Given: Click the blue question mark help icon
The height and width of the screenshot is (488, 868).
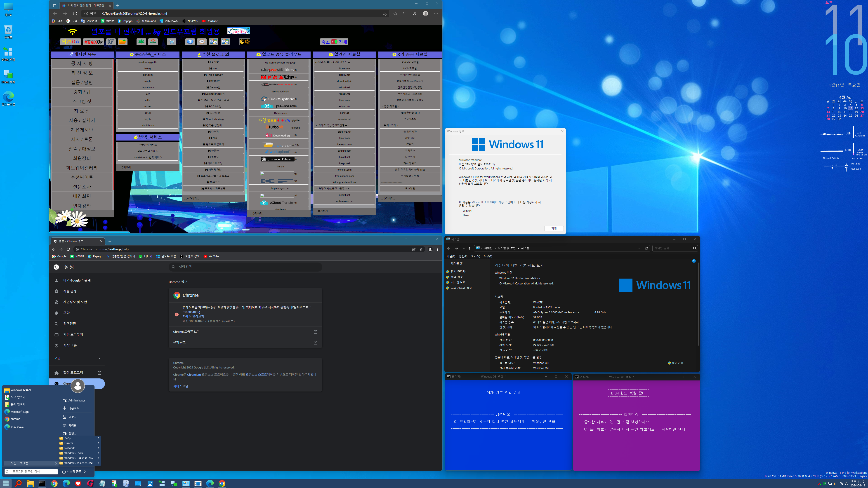Looking at the screenshot, I should 190,42.
